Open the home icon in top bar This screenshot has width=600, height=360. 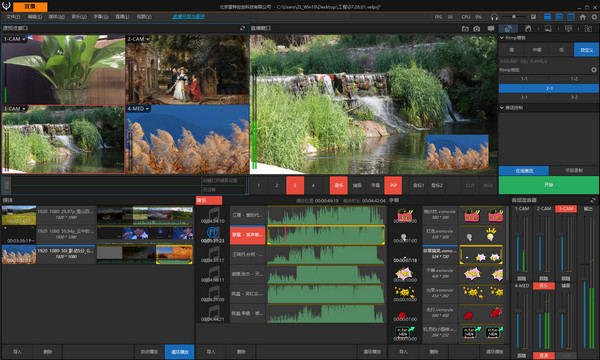582,17
